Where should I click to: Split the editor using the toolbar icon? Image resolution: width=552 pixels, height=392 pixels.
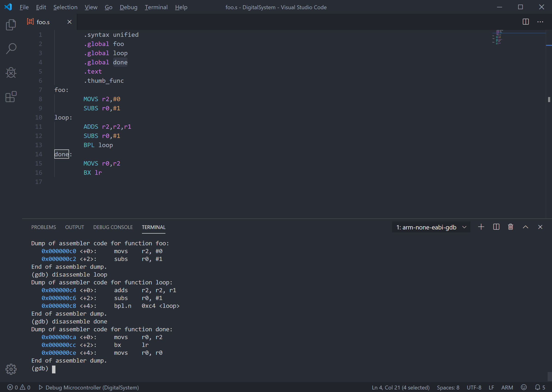[526, 22]
